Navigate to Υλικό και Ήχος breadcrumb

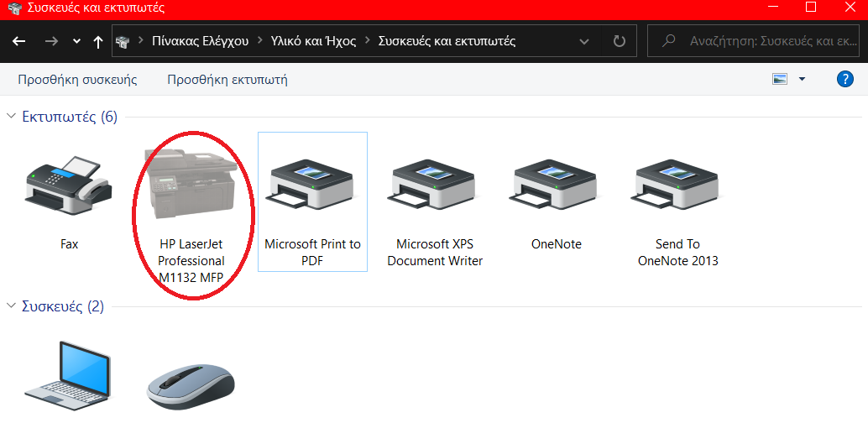(x=313, y=41)
